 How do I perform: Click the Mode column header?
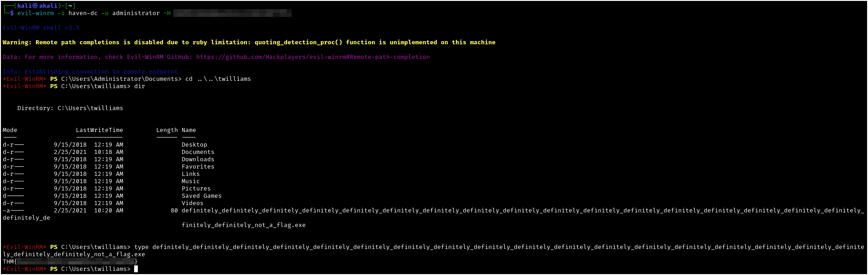pyautogui.click(x=10, y=130)
